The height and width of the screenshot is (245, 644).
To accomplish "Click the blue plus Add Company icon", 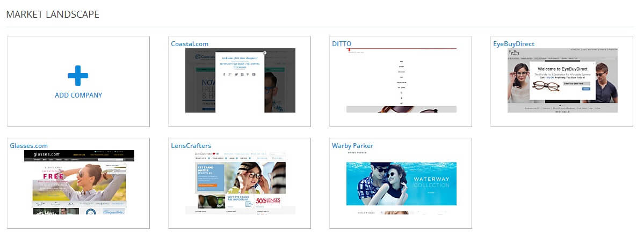I will [78, 76].
